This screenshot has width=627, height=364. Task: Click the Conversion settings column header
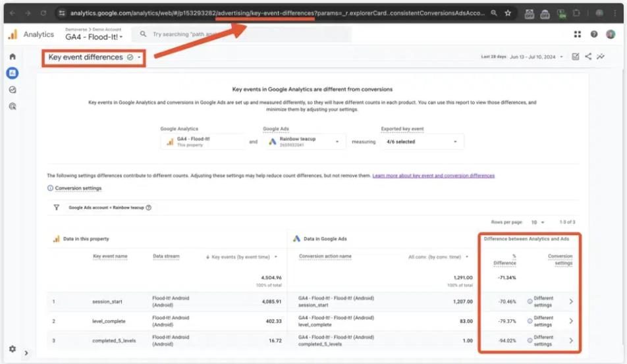560,260
